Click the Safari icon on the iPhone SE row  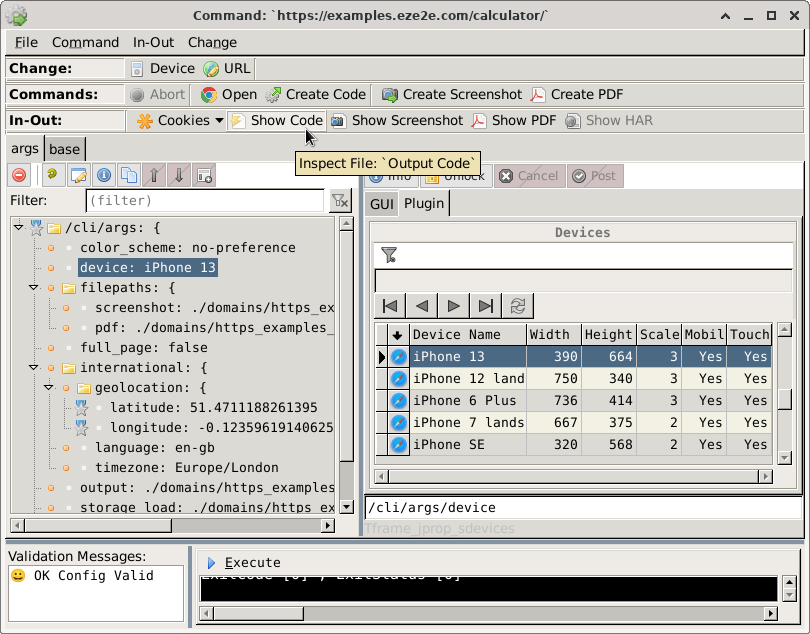[x=399, y=444]
